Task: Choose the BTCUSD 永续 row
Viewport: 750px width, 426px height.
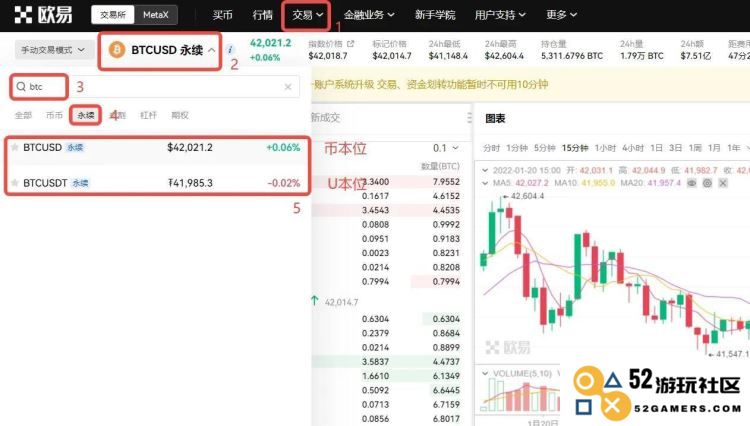Action: click(157, 148)
